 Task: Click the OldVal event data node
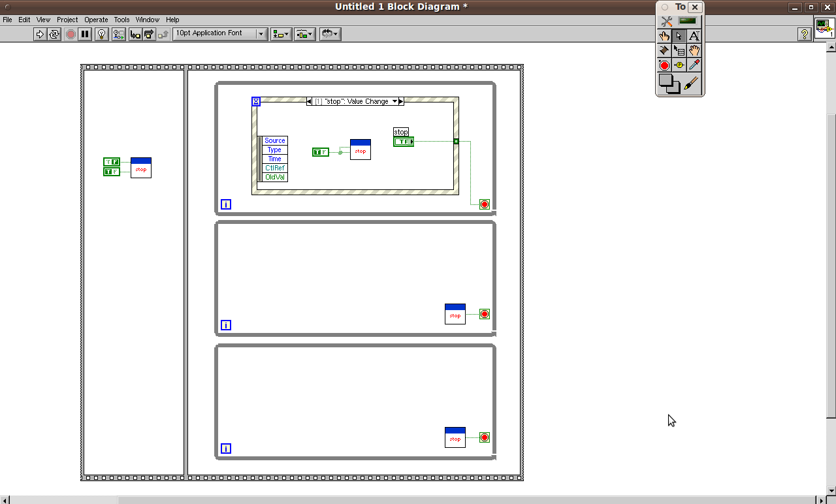[274, 177]
